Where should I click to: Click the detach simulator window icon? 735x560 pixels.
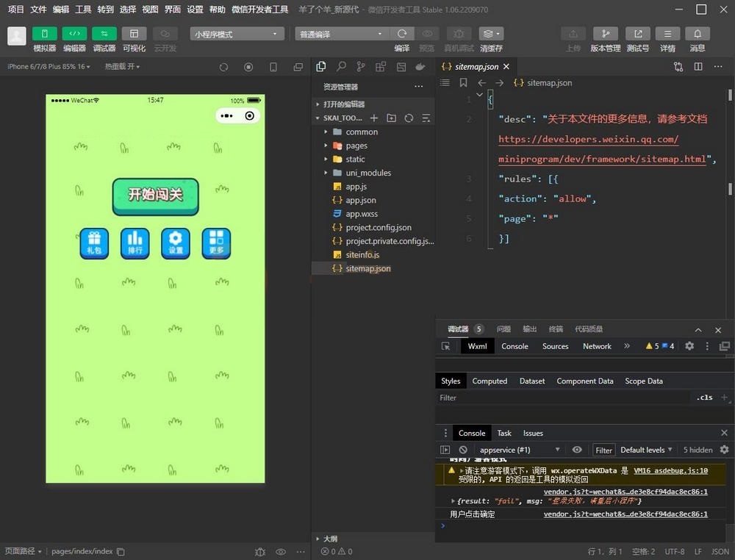click(298, 67)
